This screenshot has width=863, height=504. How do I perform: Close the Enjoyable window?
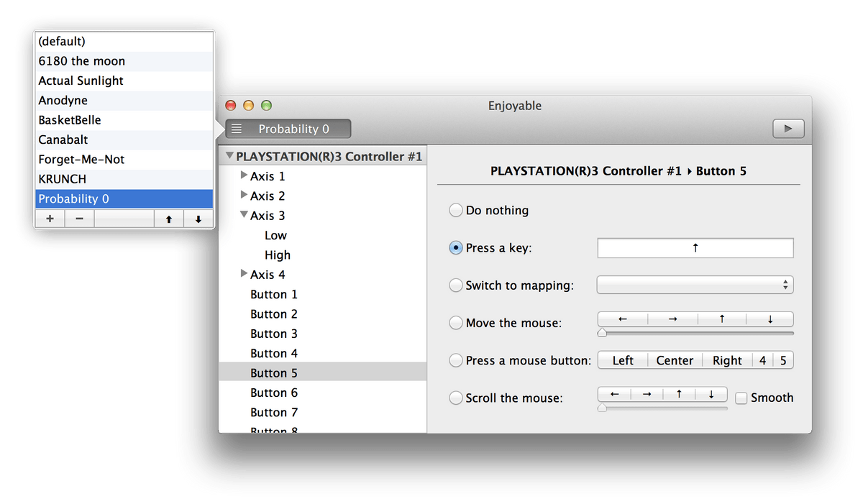(231, 105)
